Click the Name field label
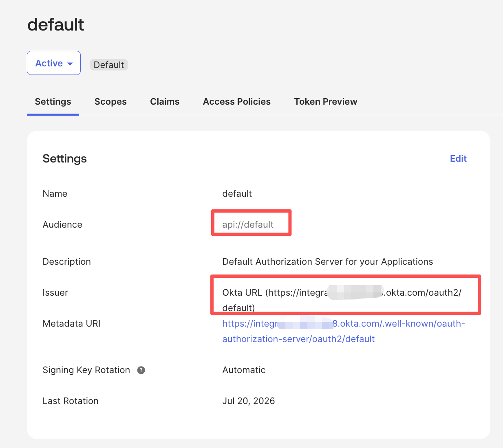The width and height of the screenshot is (503, 448). point(55,194)
